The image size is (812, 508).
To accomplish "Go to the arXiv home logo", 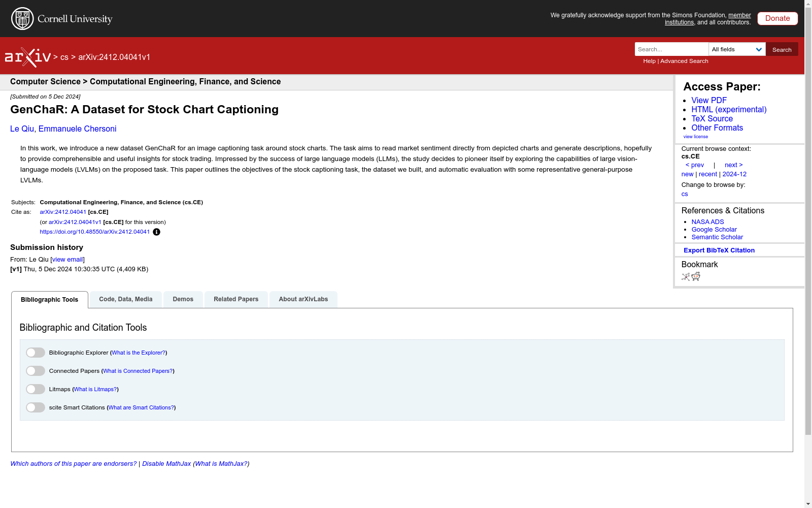I will tap(28, 57).
